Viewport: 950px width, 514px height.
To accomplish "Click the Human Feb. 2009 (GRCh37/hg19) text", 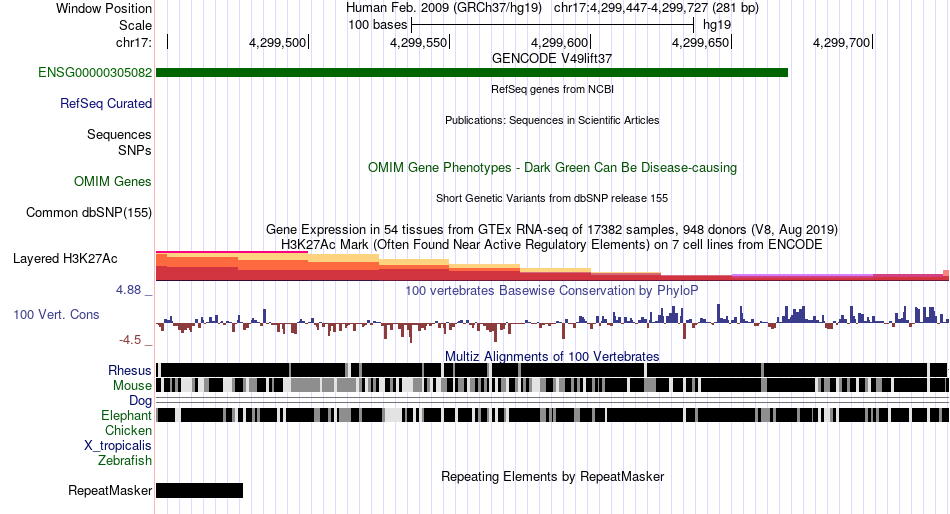I will point(443,8).
